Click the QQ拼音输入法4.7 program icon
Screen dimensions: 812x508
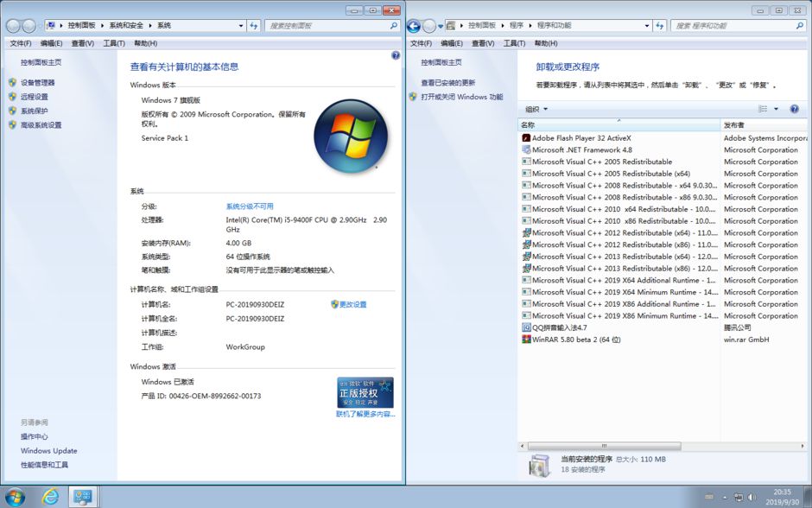click(526, 327)
